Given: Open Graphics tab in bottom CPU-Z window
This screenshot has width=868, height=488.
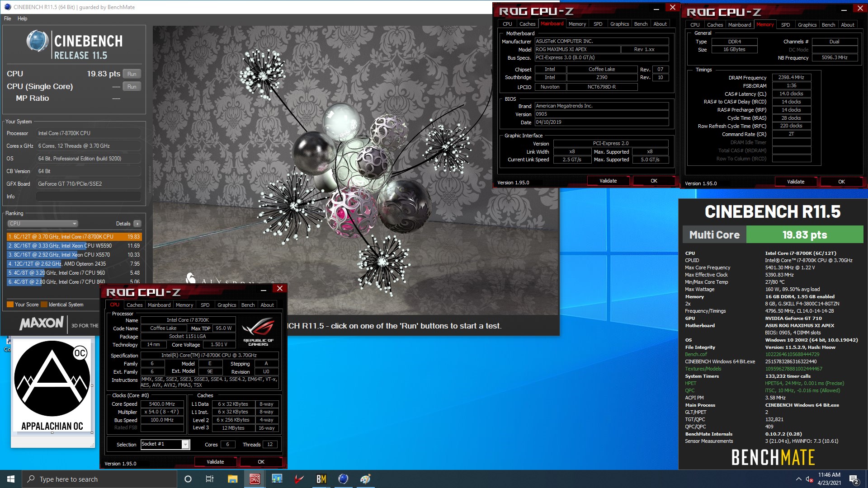Looking at the screenshot, I should click(226, 305).
